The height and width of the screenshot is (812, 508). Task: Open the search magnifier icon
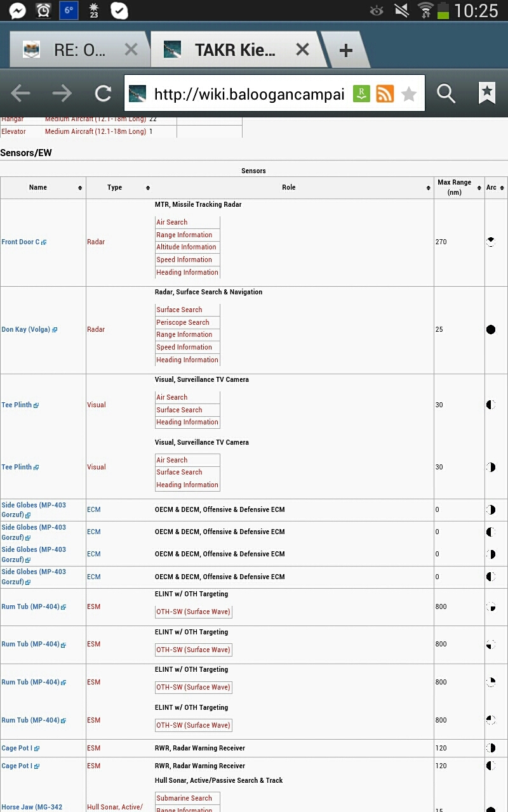click(x=446, y=94)
